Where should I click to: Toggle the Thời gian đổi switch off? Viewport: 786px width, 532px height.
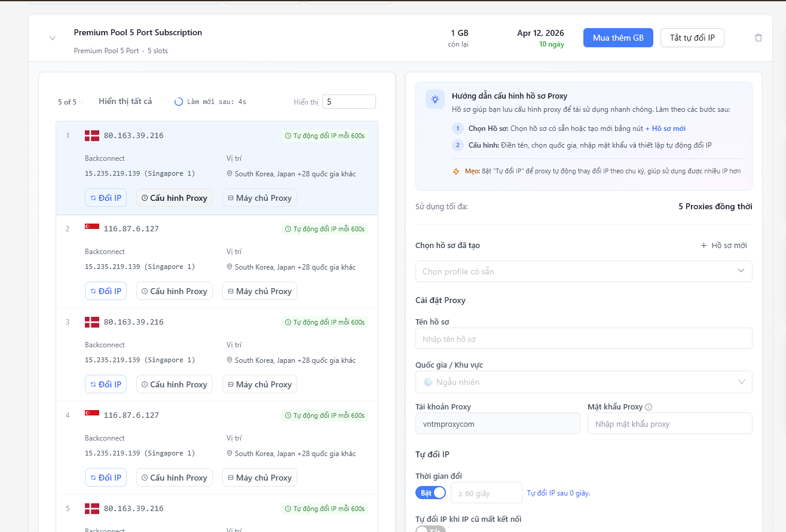(x=430, y=493)
